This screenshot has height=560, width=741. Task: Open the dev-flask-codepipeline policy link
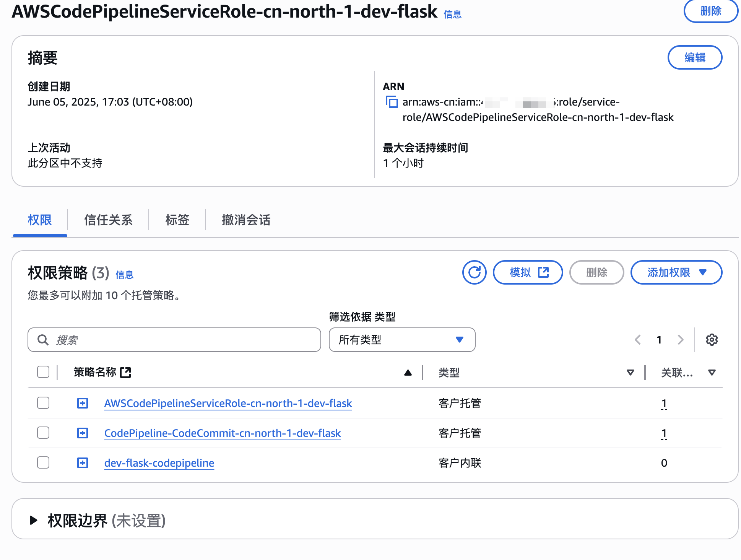pos(159,463)
